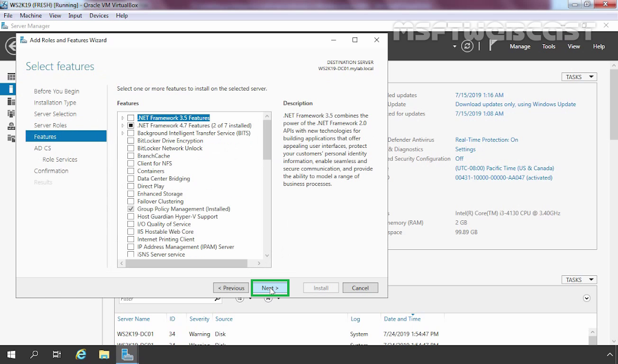Viewport: 618px width, 364px height.
Task: Select the Internet Printing Client label
Action: coord(166,239)
